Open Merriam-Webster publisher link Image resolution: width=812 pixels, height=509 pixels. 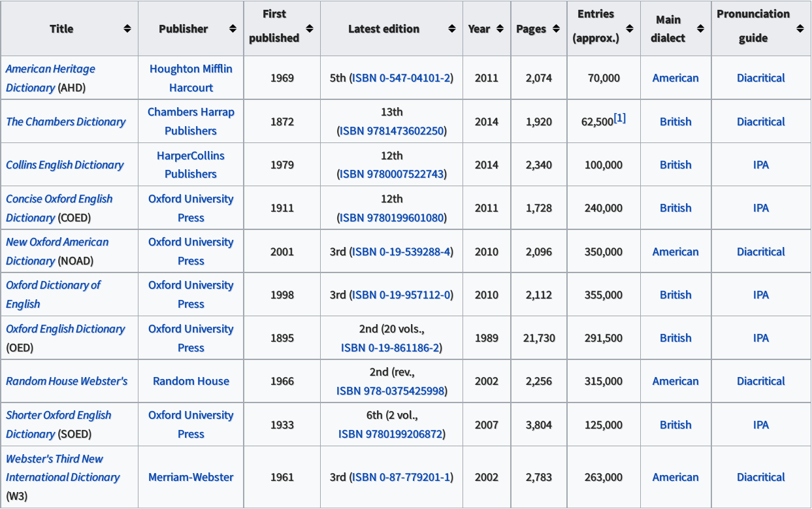tap(191, 477)
